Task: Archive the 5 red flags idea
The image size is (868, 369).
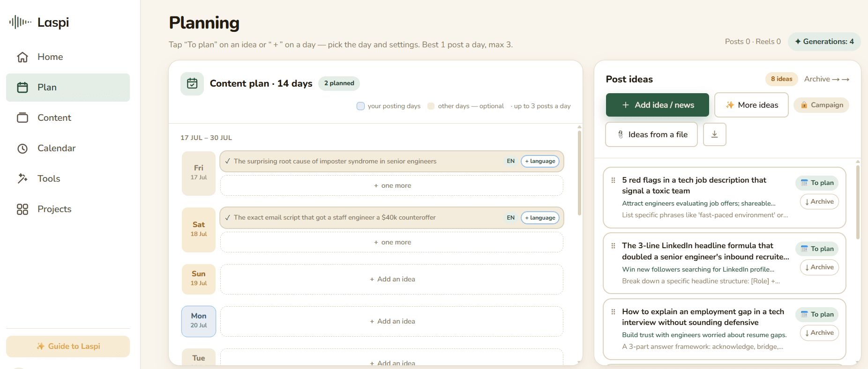Action: 819,202
